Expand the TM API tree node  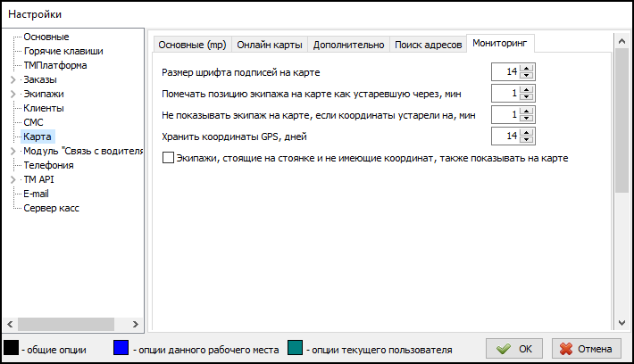[x=13, y=179]
